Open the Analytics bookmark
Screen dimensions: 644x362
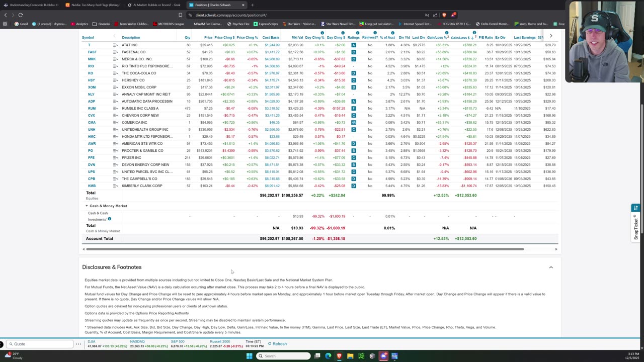[79, 24]
